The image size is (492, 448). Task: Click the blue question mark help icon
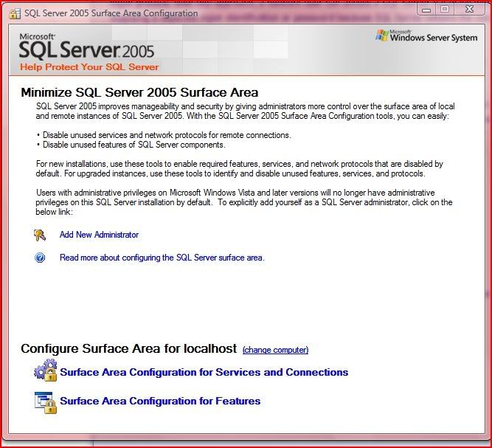(x=40, y=258)
